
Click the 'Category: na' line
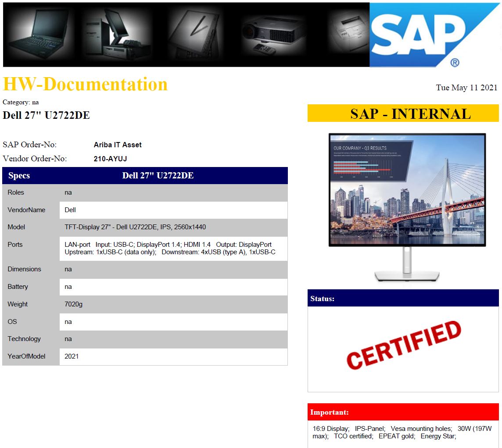tap(21, 102)
